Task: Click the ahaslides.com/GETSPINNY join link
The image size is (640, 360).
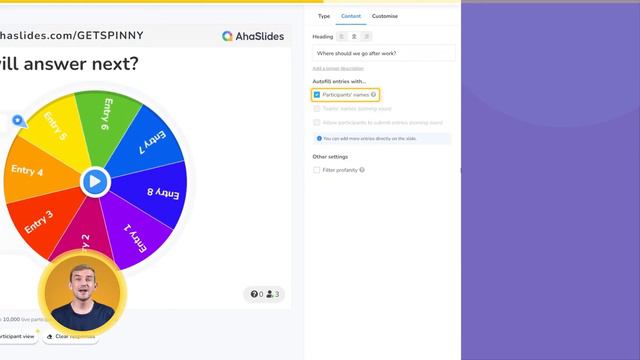Action: coord(71,36)
